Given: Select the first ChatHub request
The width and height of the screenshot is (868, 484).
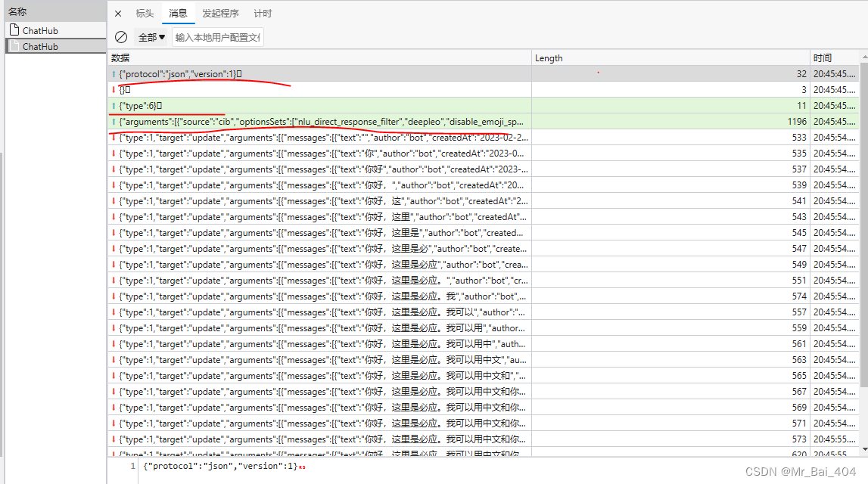Looking at the screenshot, I should [55, 30].
